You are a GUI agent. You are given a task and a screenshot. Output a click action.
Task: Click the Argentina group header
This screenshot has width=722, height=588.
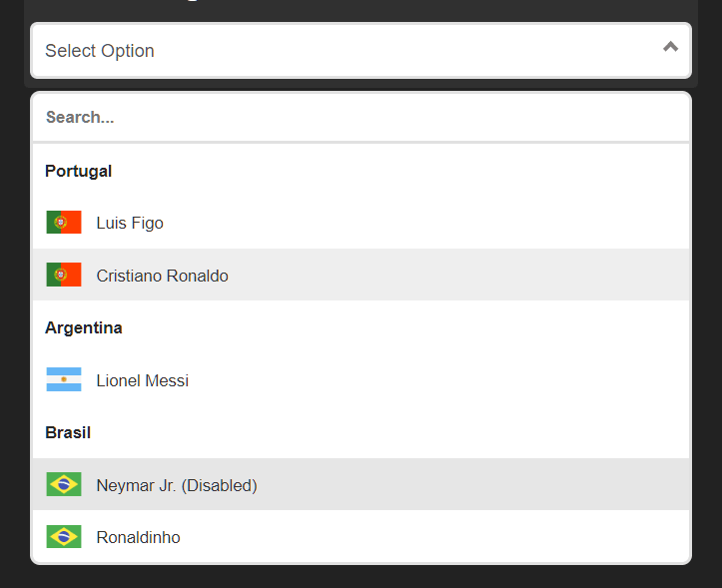(84, 327)
